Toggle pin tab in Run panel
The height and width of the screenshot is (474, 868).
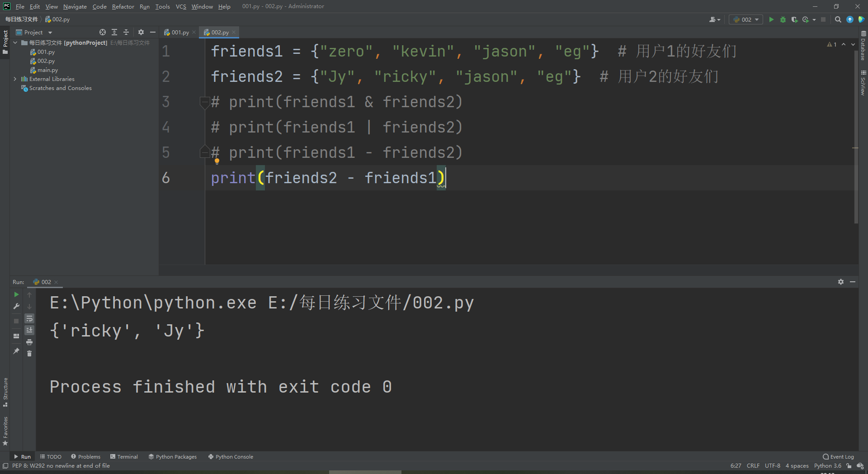(x=16, y=351)
